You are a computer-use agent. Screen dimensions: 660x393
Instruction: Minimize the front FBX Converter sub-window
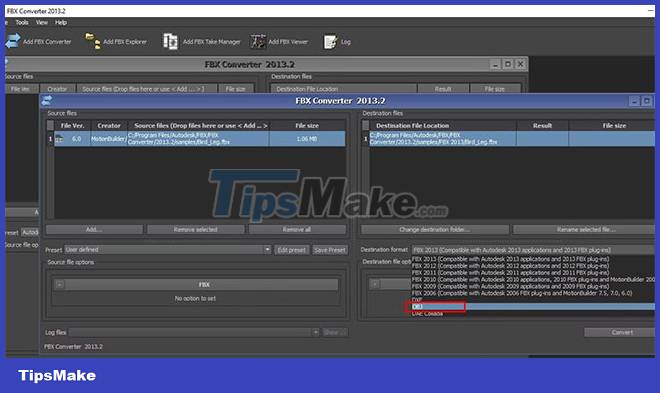coord(634,101)
